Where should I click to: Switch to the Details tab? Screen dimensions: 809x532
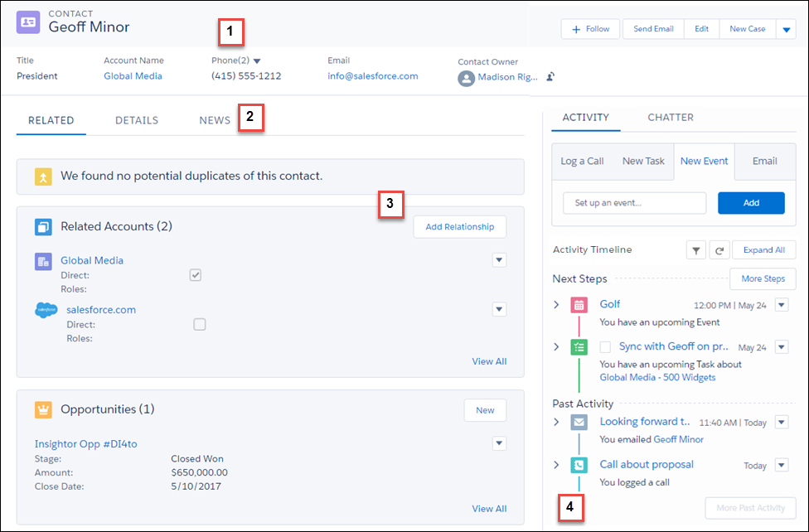[137, 121]
